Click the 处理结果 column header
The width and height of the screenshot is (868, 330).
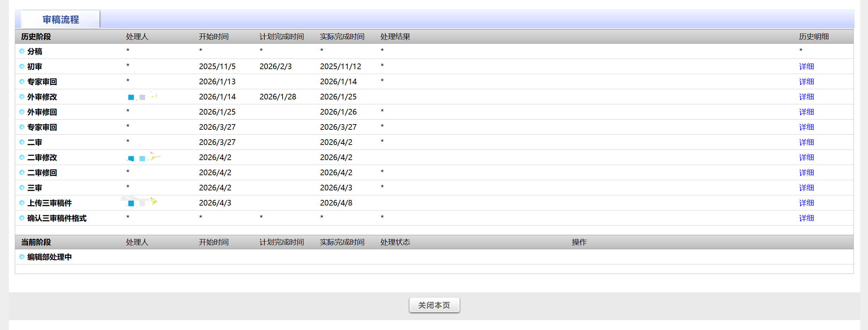pos(395,37)
